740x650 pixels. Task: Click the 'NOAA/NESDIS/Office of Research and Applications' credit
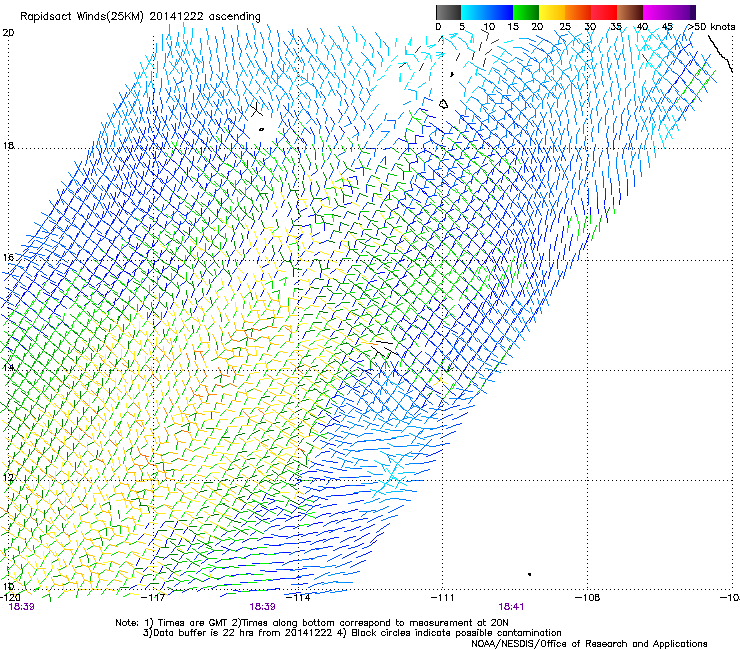(x=589, y=644)
